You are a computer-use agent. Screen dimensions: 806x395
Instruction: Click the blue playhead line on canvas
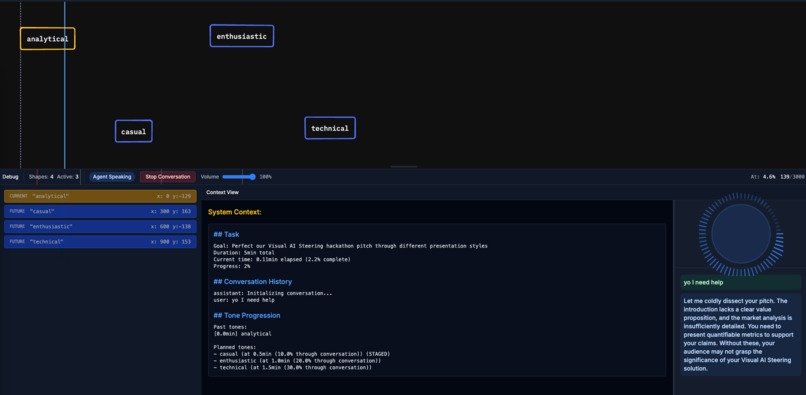[x=65, y=85]
